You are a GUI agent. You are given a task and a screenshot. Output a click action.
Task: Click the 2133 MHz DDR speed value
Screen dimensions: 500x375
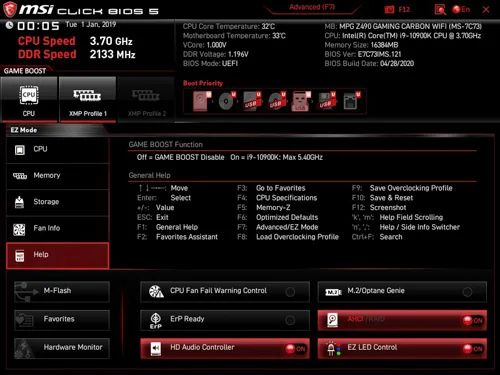(x=112, y=54)
